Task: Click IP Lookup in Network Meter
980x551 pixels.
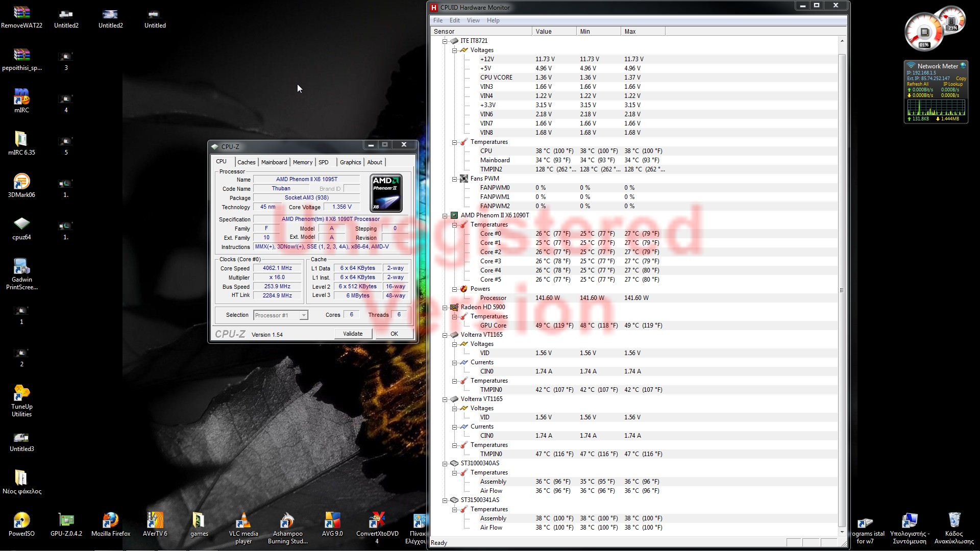Action: coord(952,84)
